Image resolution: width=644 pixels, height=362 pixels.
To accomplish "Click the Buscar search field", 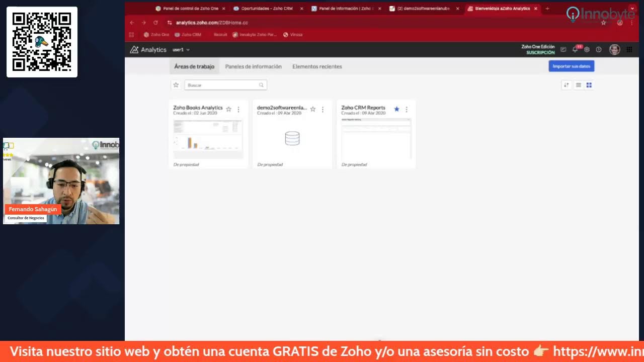I will pos(225,85).
